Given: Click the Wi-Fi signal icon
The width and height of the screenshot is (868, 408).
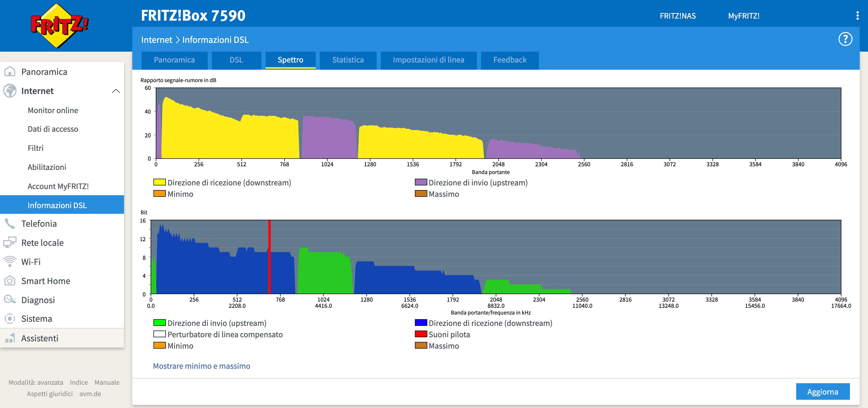Looking at the screenshot, I should pyautogui.click(x=10, y=262).
